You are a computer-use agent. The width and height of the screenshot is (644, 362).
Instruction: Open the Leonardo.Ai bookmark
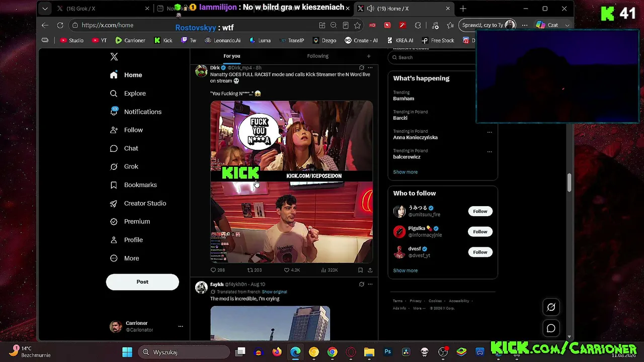click(x=222, y=40)
